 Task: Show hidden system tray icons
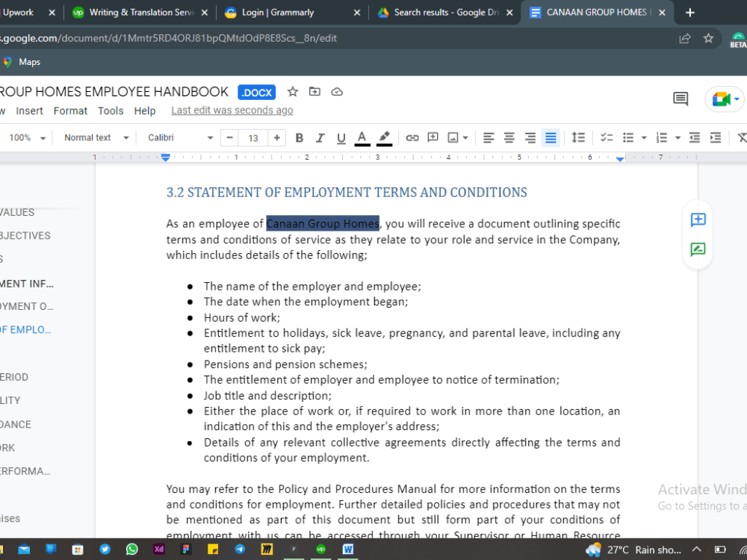coord(696,550)
